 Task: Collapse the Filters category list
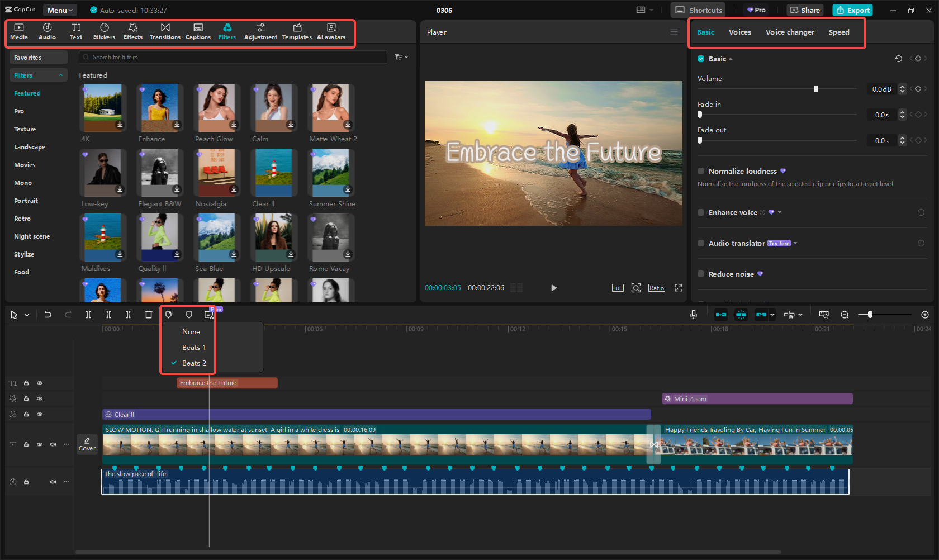pyautogui.click(x=60, y=75)
